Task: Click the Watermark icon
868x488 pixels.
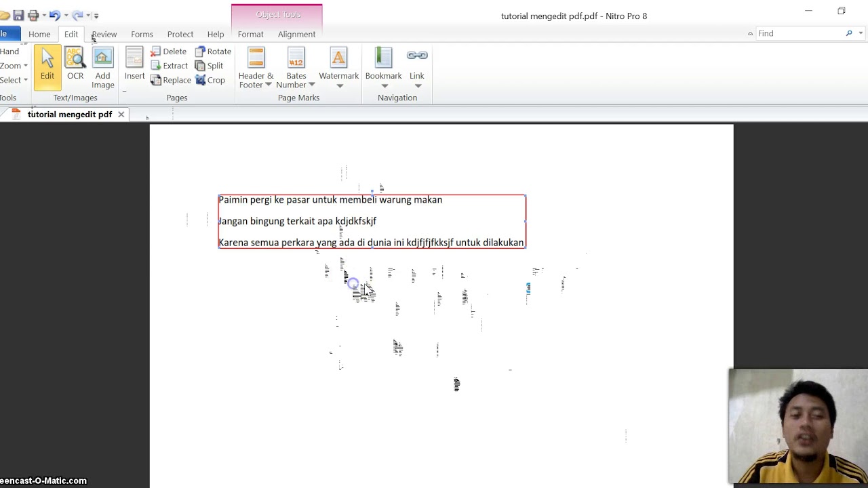Action: (338, 58)
